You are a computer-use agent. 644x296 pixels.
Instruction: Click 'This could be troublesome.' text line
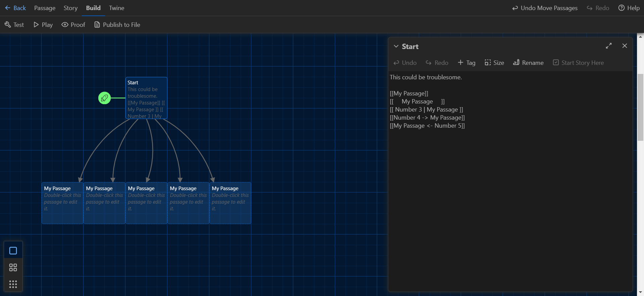(426, 77)
